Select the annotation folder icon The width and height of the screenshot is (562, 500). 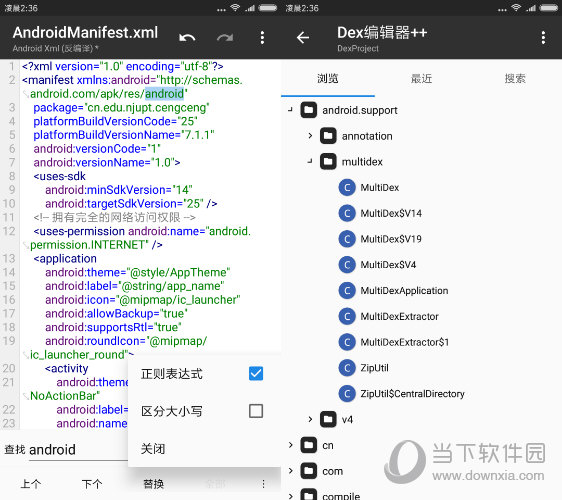click(328, 136)
